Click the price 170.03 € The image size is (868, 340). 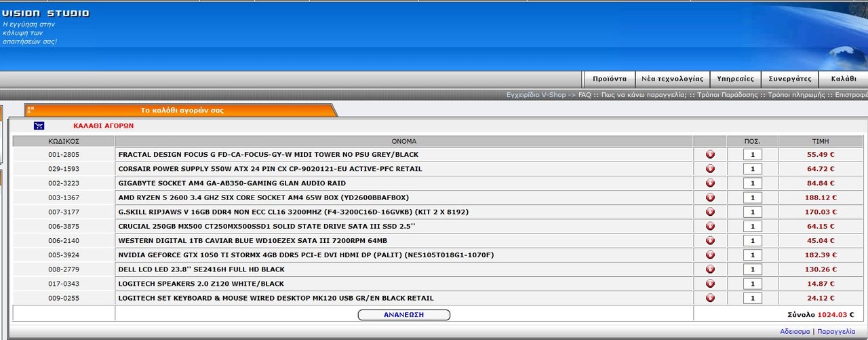coord(820,212)
